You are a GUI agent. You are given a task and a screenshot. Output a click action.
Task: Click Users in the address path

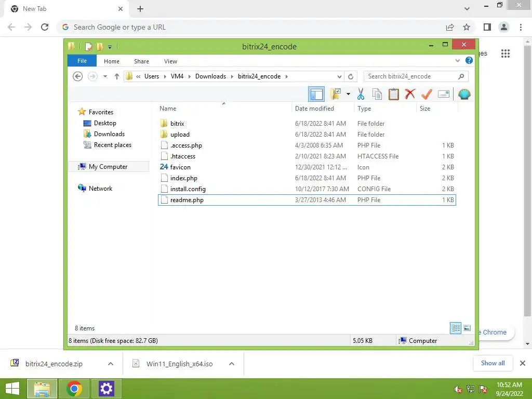[x=152, y=76]
